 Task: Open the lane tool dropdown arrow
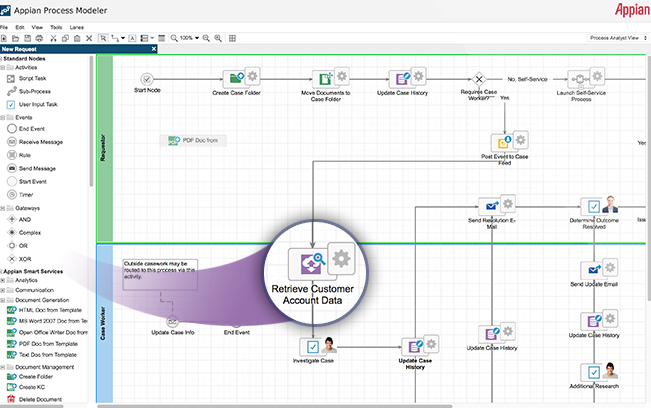pos(152,38)
